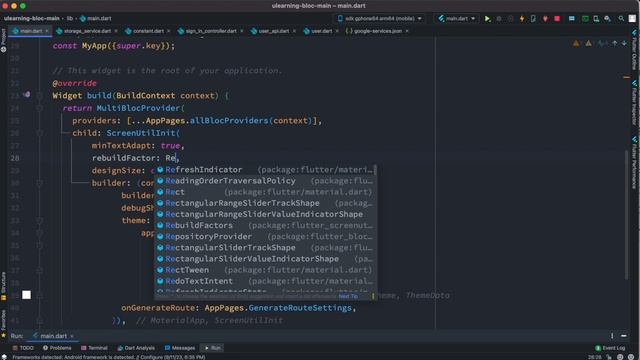Open the device selector dropdown
Image resolution: width=640 pixels, height=360 pixels.
coord(380,19)
